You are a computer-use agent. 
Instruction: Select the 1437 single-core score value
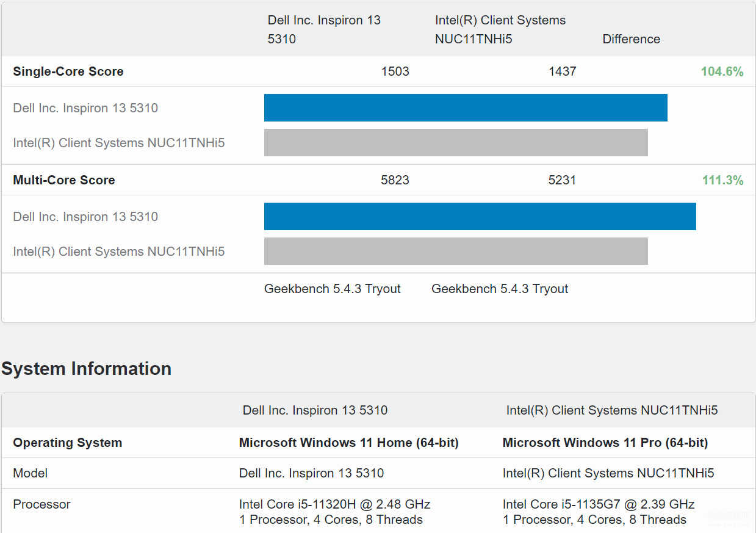tap(562, 71)
